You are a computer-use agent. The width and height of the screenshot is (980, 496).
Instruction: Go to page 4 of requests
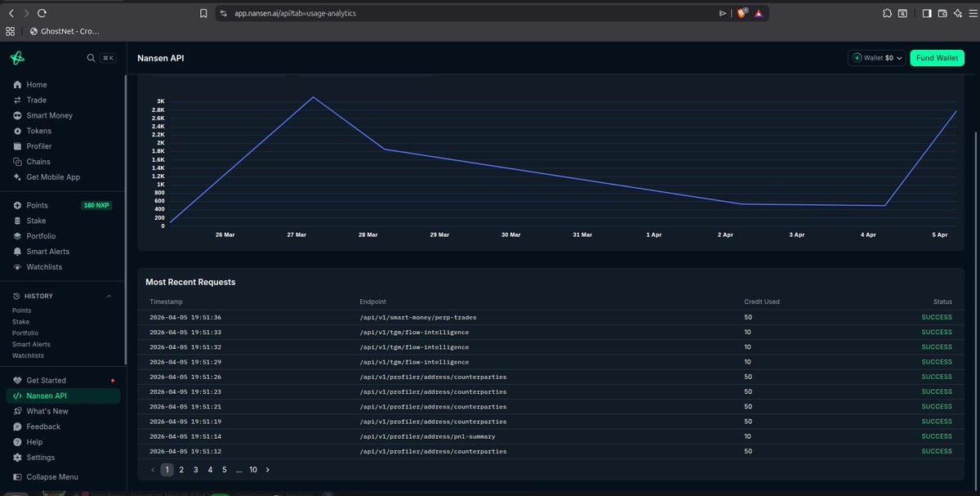(x=210, y=470)
